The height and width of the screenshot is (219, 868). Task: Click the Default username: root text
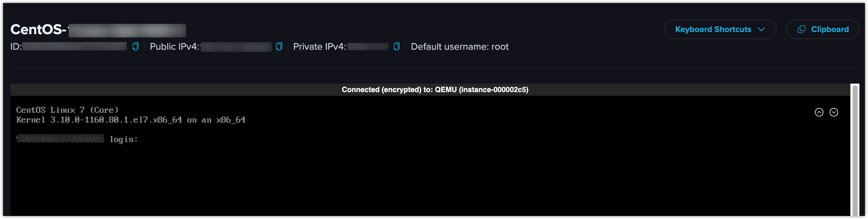tap(460, 46)
